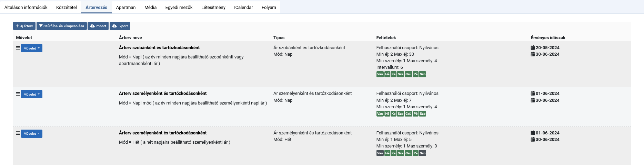Click Min éj: 2 Max éj: 7 text
644x165 pixels.
394,100
